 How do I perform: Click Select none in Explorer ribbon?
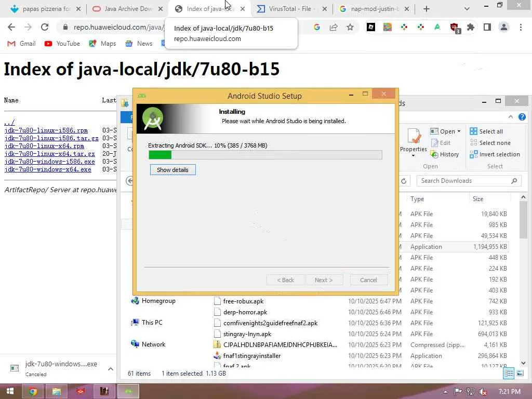[490, 143]
